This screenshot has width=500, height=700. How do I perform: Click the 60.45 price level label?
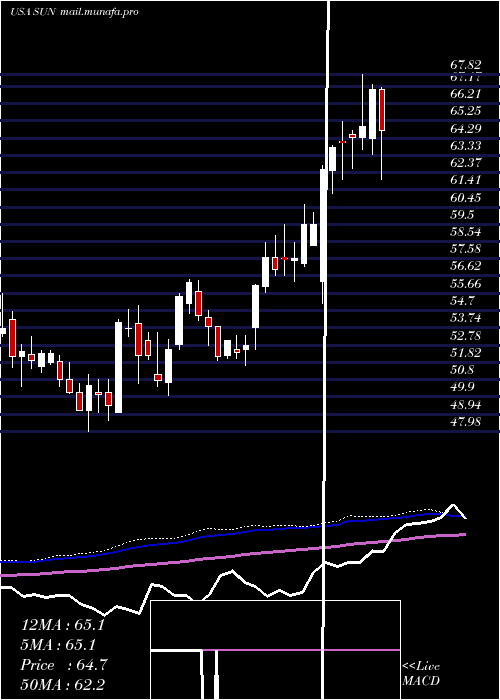click(465, 197)
